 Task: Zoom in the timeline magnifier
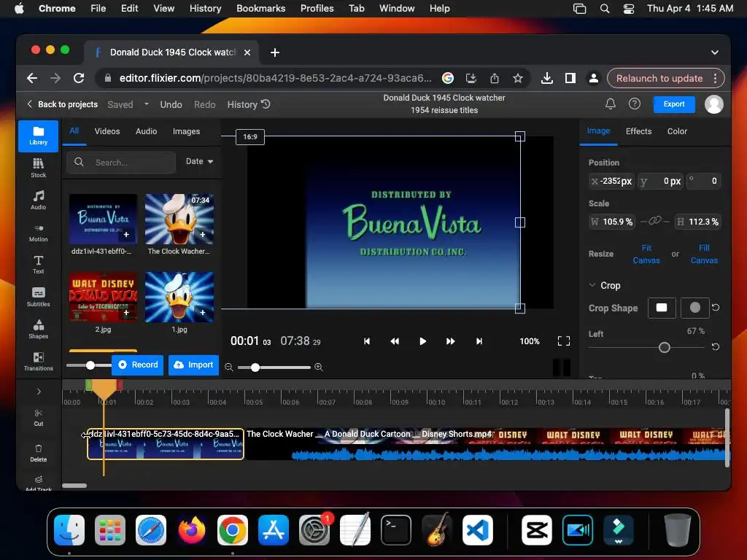[319, 367]
